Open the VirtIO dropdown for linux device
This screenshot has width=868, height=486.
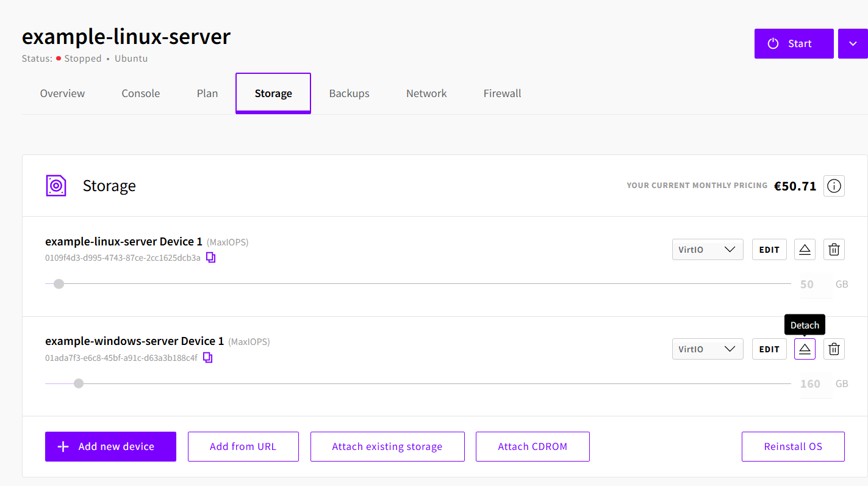707,250
